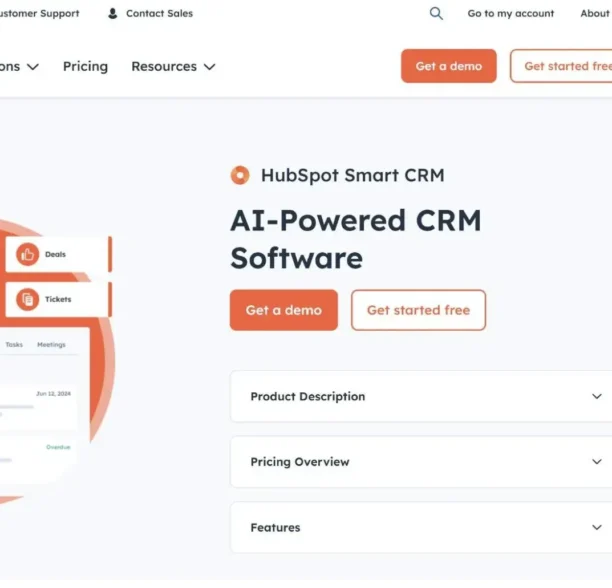
Task: Click the Pricing Overview heading
Action: pyautogui.click(x=300, y=462)
